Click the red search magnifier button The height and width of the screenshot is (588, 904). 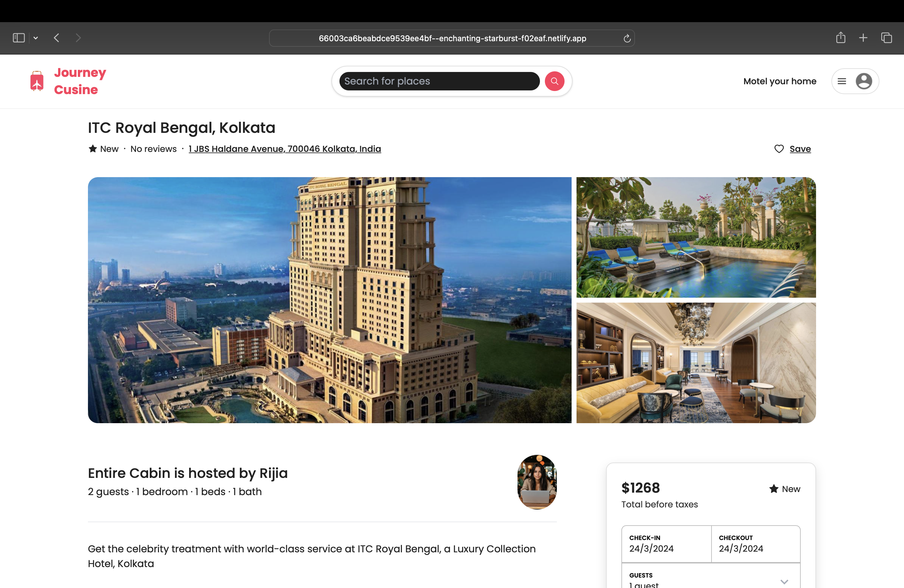554,81
